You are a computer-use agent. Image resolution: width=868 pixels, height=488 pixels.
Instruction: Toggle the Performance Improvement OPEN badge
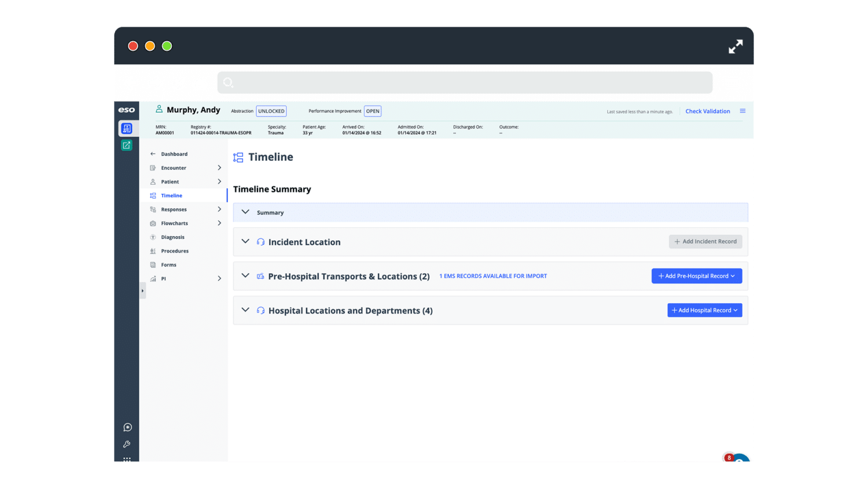tap(372, 111)
